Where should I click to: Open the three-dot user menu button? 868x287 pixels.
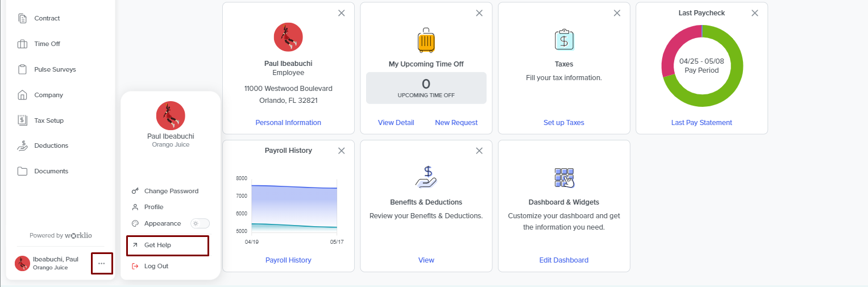tap(102, 264)
